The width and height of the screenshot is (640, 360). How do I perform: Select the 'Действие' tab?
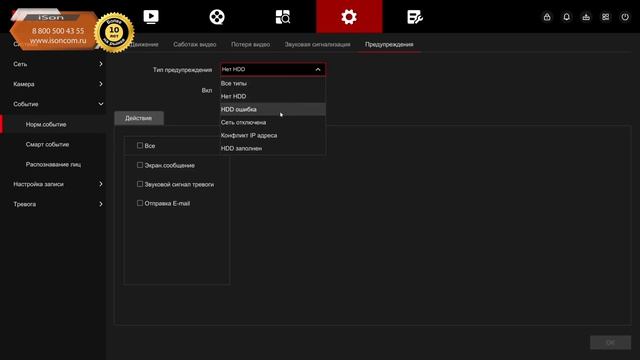point(139,118)
